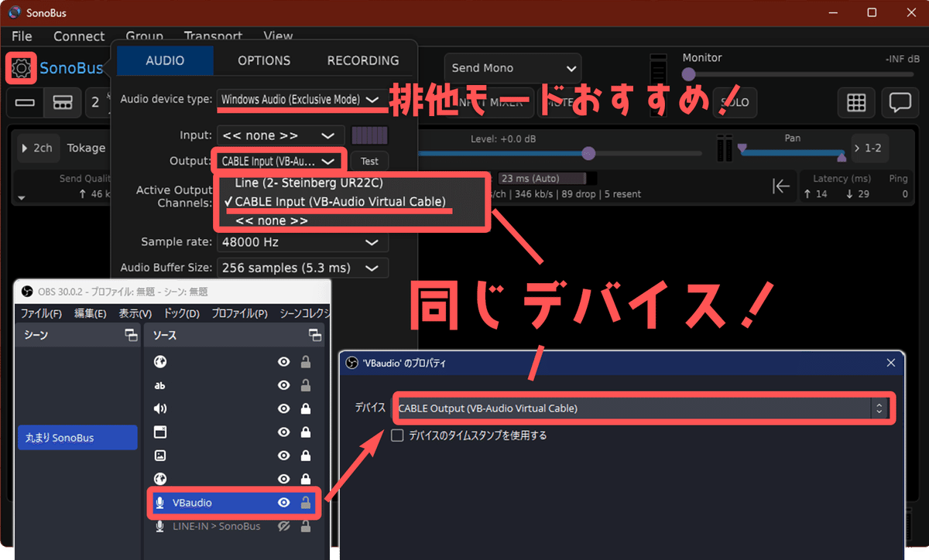Click the SonoBus app logo in title bar
Screen dimensions: 929x560
coord(14,12)
